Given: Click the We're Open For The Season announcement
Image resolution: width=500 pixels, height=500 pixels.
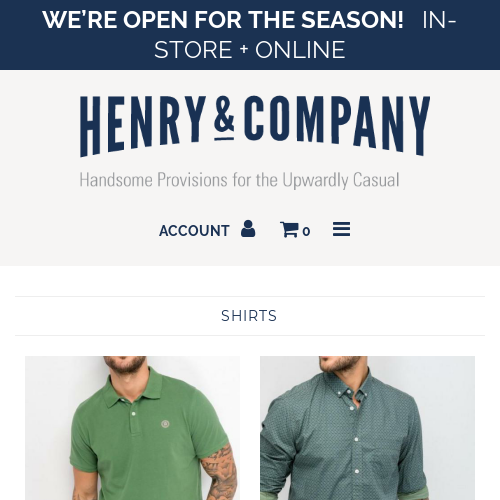Looking at the screenshot, I should [x=223, y=20].
